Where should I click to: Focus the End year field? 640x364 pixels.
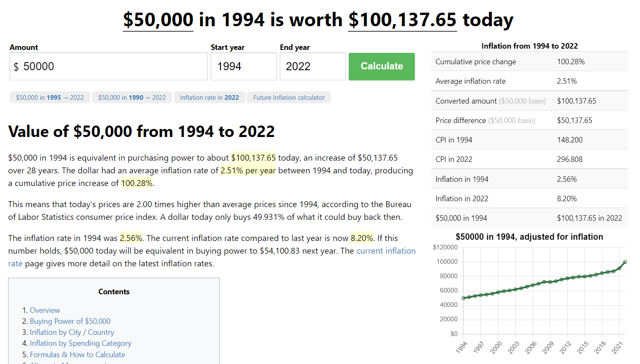[312, 66]
